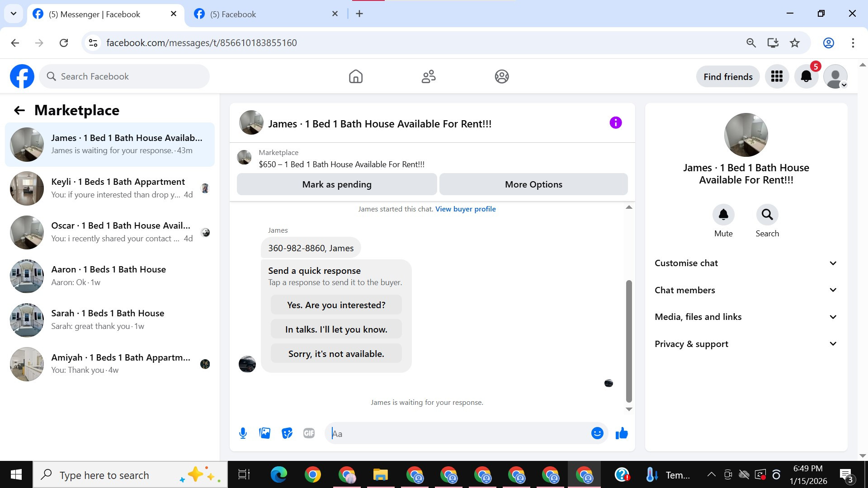868x488 pixels.
Task: Send a thumbs-up like
Action: (x=622, y=433)
